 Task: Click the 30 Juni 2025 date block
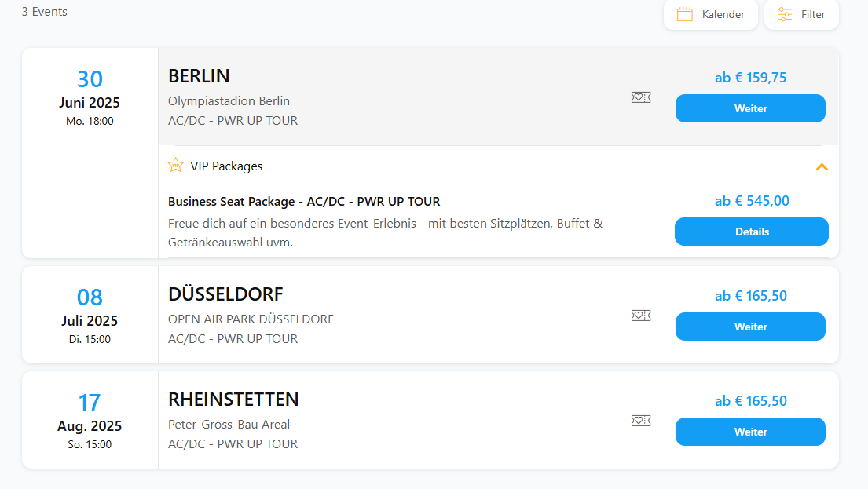(x=90, y=98)
